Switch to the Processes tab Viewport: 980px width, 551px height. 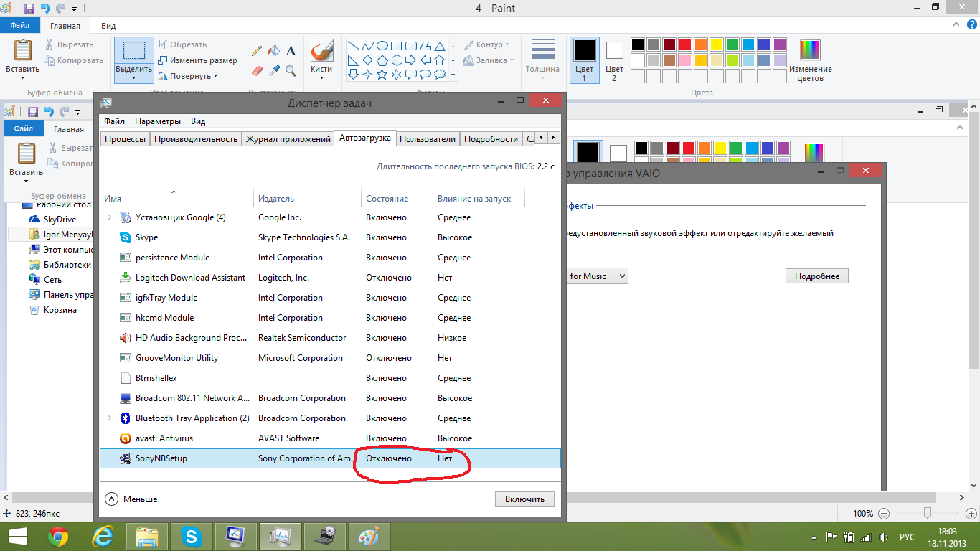125,139
